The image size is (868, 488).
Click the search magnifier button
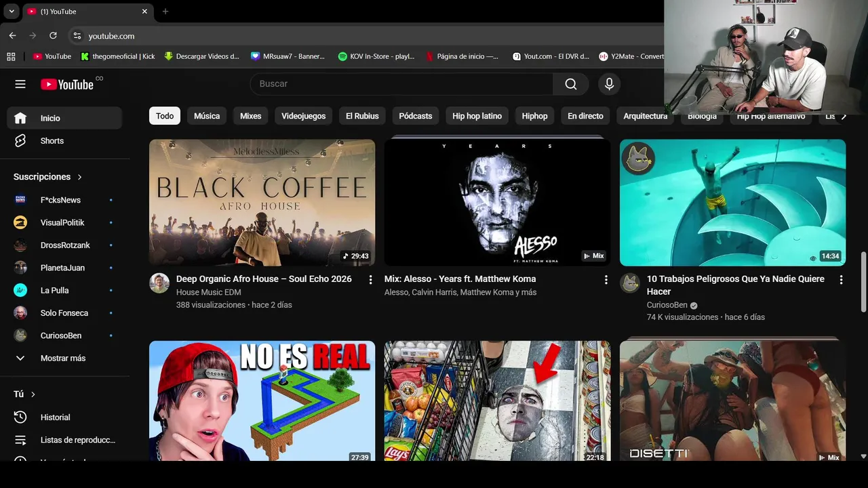(571, 84)
